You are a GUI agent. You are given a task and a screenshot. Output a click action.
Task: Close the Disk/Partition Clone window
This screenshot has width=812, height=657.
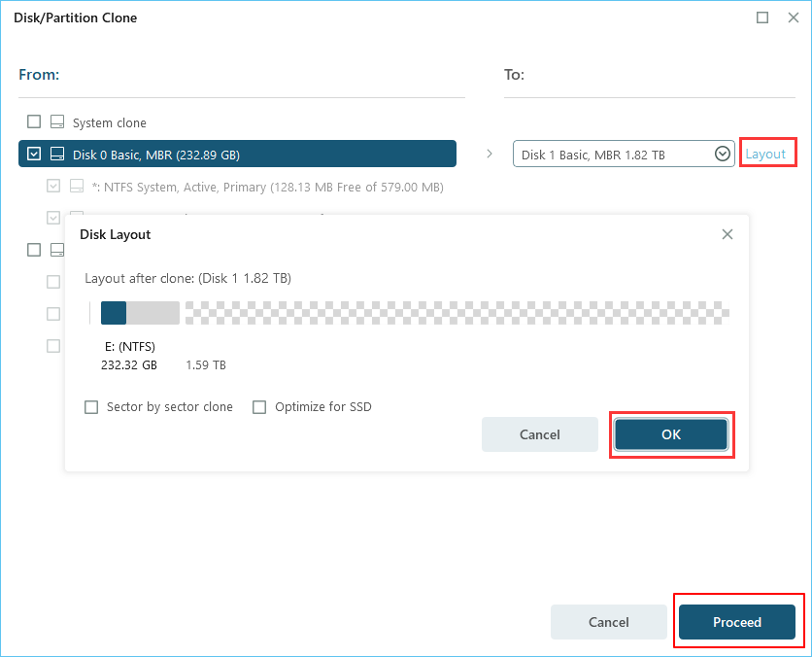(794, 17)
